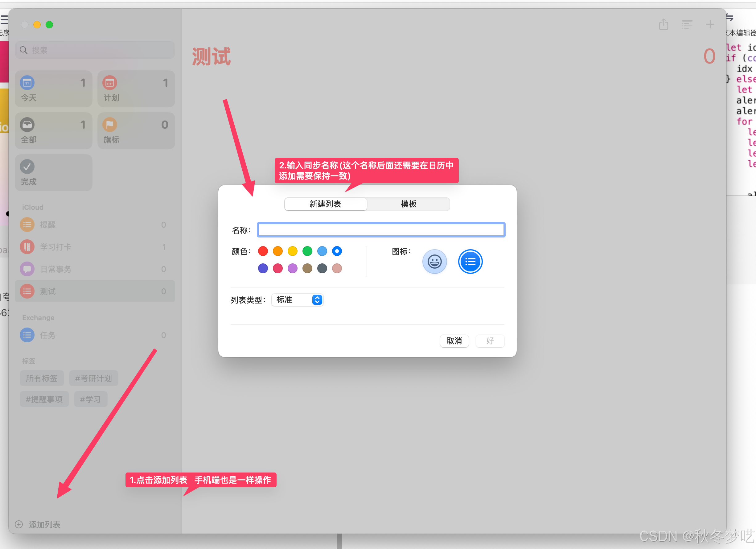The width and height of the screenshot is (756, 549).
Task: Select the emoji icon option
Action: tap(434, 262)
